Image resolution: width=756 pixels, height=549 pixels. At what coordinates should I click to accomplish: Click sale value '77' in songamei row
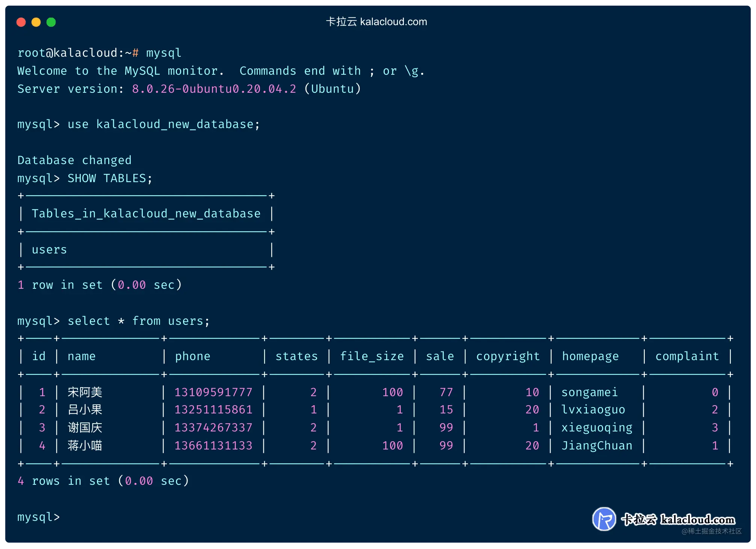click(446, 392)
